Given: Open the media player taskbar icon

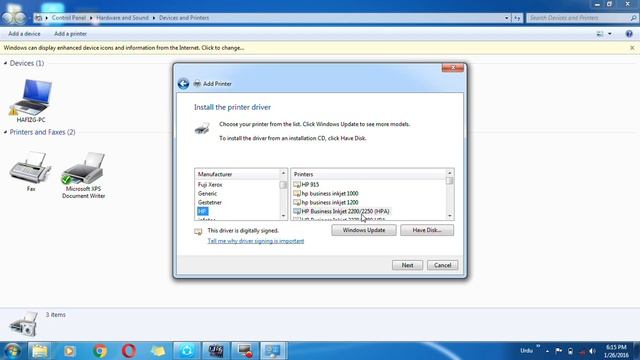Looking at the screenshot, I should click(x=70, y=351).
